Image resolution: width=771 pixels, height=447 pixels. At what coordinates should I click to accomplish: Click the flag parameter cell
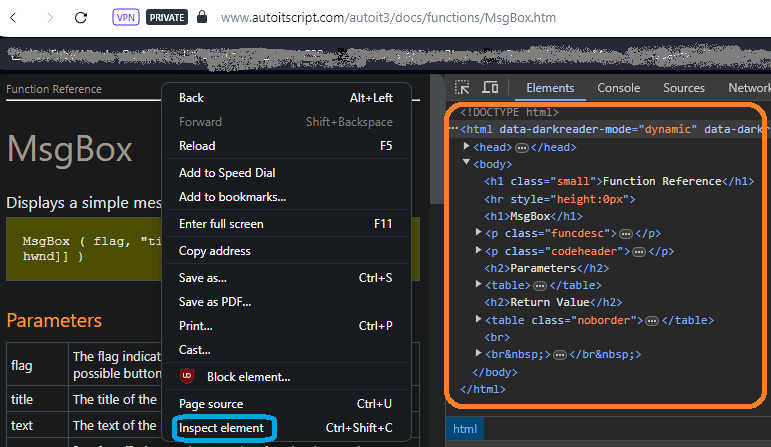pos(37,365)
